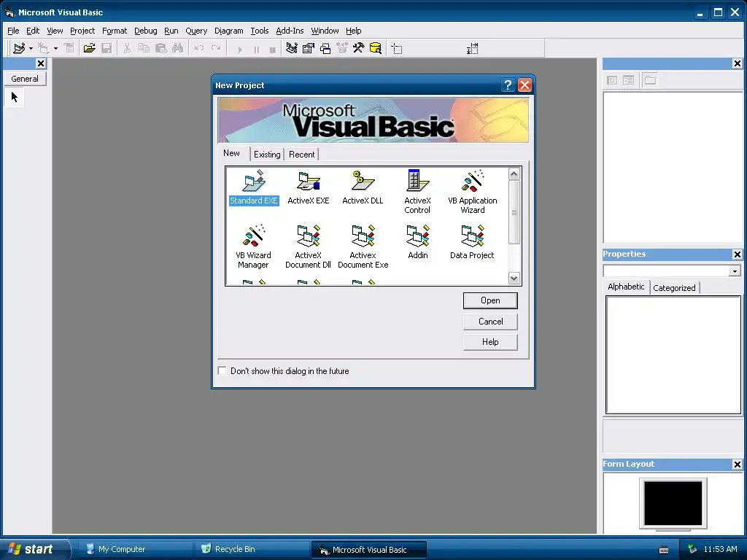Open the Form Layout Window toolbar icon
Image resolution: width=747 pixels, height=560 pixels.
[x=325, y=49]
